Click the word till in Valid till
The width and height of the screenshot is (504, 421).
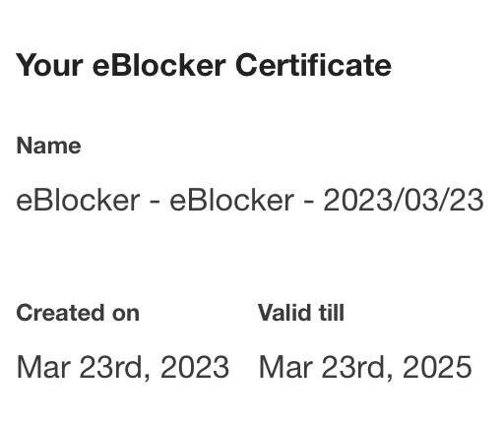327,313
